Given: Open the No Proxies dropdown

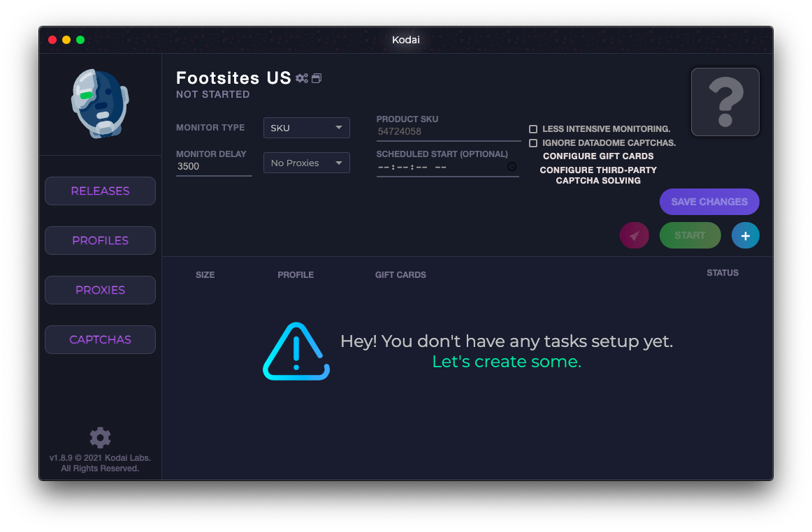Looking at the screenshot, I should click(307, 163).
